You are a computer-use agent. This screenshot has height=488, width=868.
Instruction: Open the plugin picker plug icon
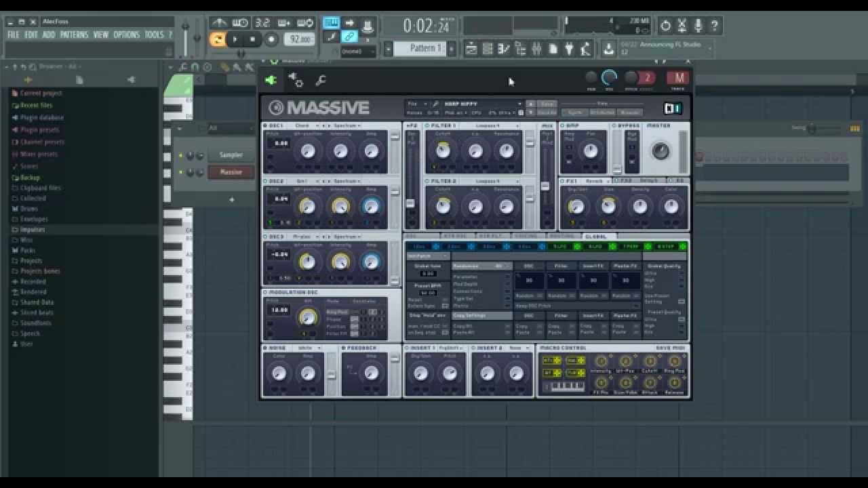click(569, 48)
